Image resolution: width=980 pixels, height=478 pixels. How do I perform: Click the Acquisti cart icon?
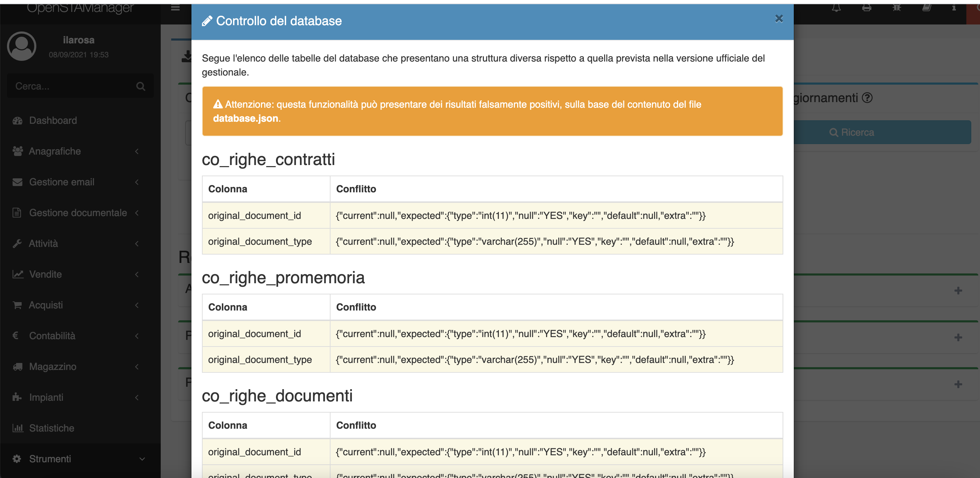click(x=17, y=305)
